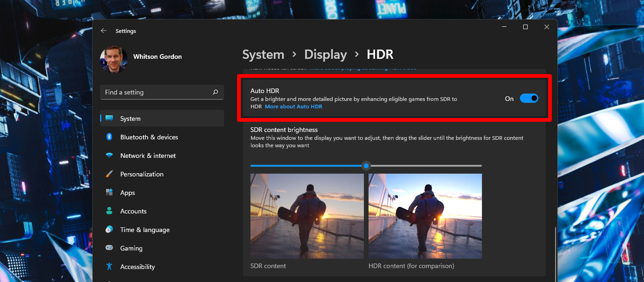Click the Accessibility figure icon
Viewport: 644px width, 282px height.
pos(109,267)
